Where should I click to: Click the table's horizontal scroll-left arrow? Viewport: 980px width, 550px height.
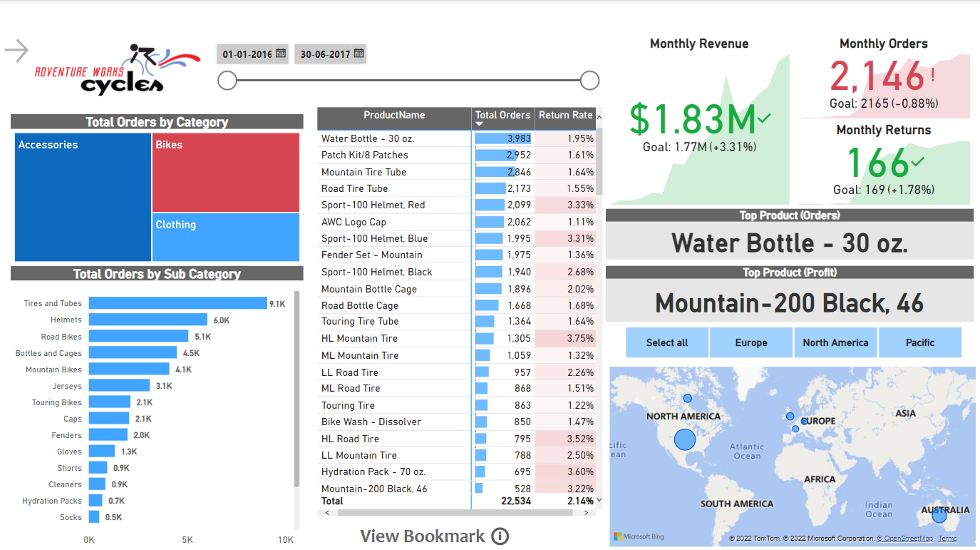pos(327,512)
